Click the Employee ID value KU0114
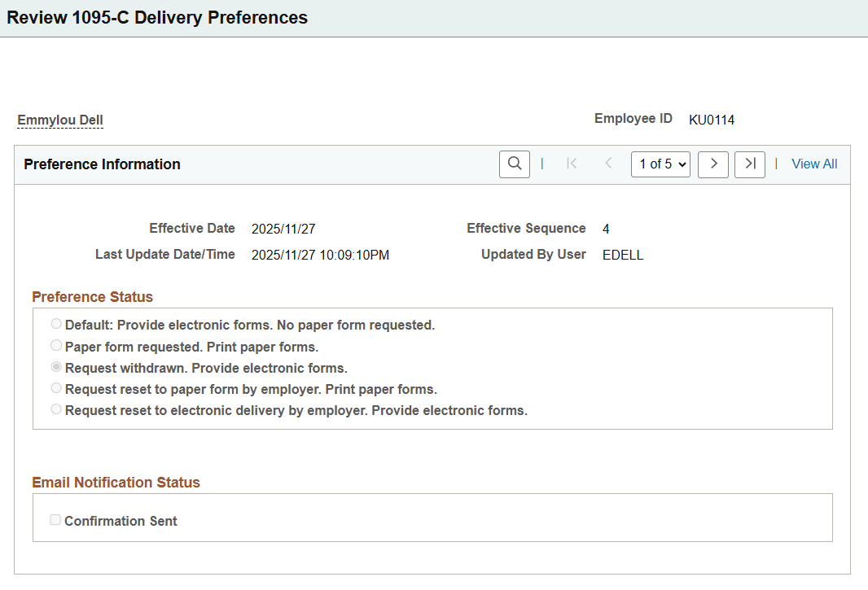 coord(712,119)
